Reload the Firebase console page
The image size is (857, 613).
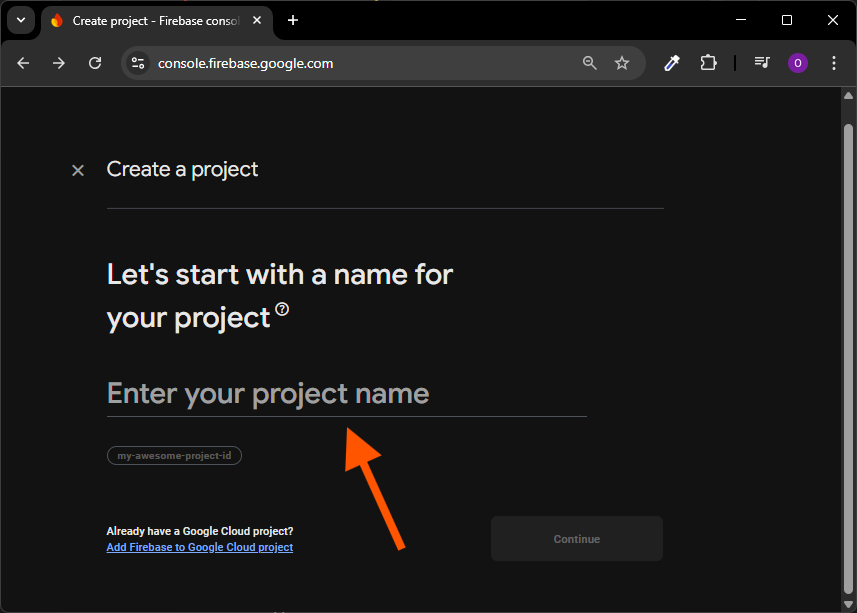tap(95, 63)
